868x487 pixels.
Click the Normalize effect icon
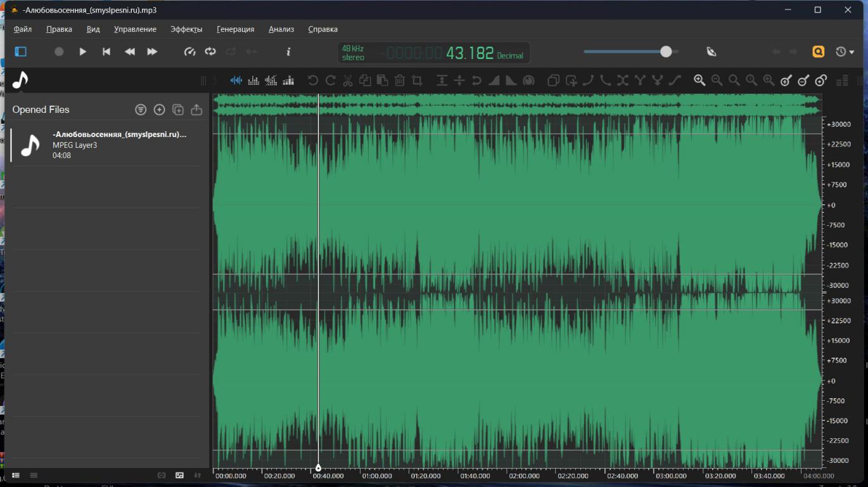point(442,81)
